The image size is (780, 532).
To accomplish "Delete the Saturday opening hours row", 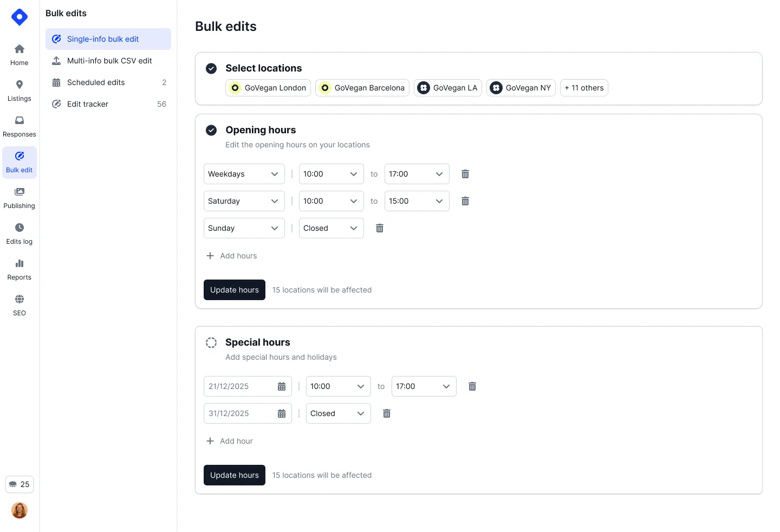I will (x=465, y=201).
